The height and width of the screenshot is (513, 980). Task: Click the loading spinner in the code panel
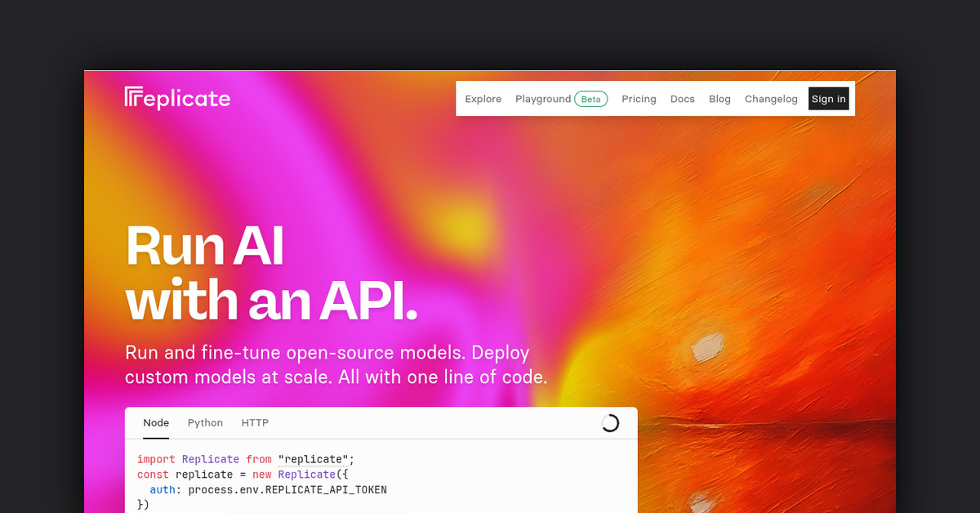[x=609, y=422]
